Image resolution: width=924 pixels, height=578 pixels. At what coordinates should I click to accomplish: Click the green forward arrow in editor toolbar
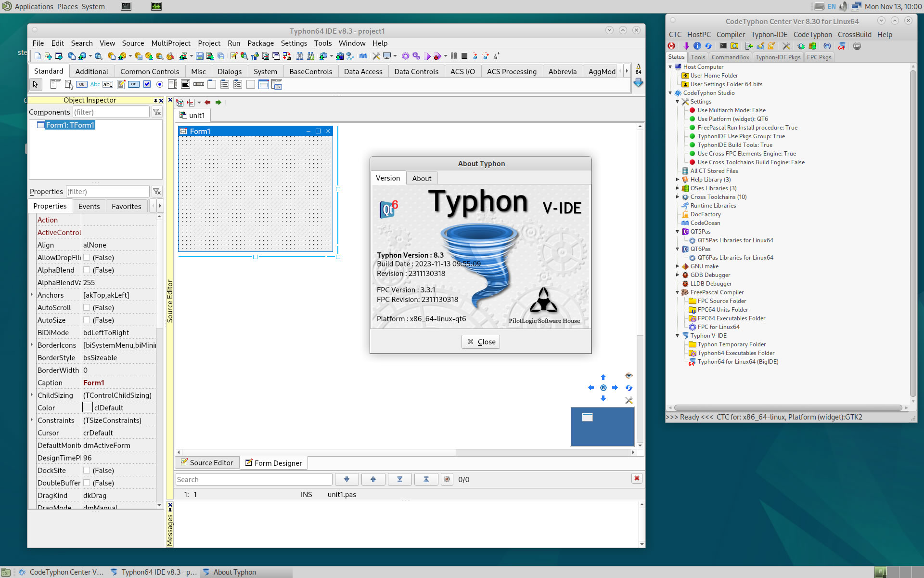(218, 102)
